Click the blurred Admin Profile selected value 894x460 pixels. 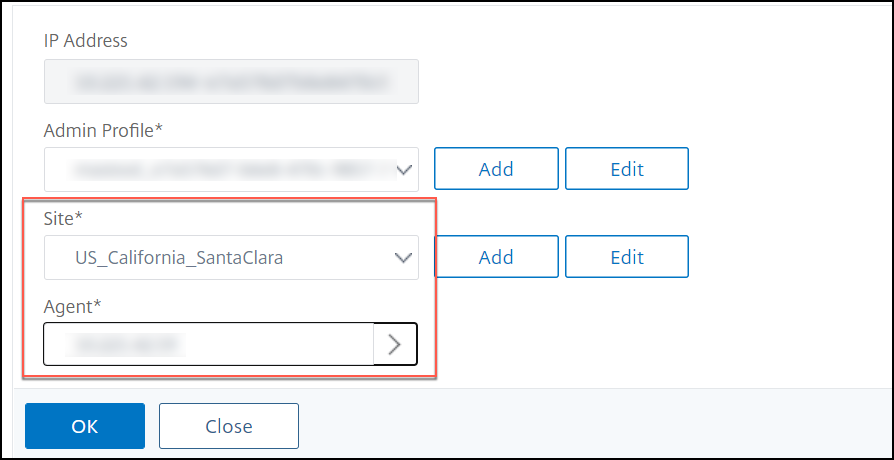(x=231, y=170)
